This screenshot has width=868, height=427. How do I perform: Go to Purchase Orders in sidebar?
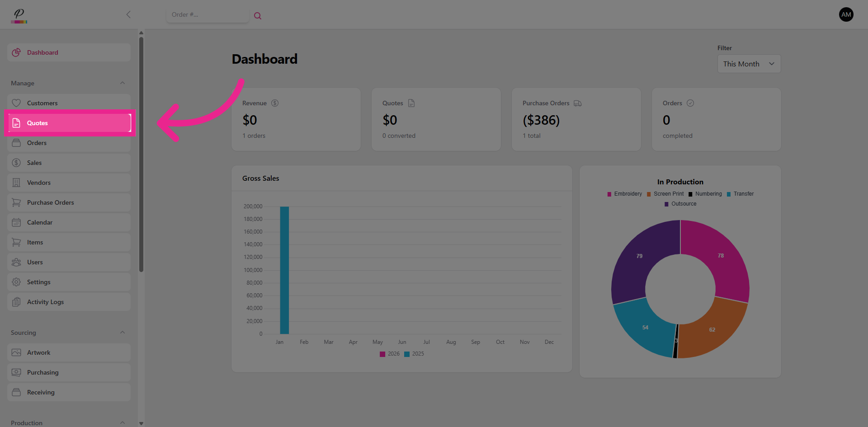pyautogui.click(x=50, y=202)
